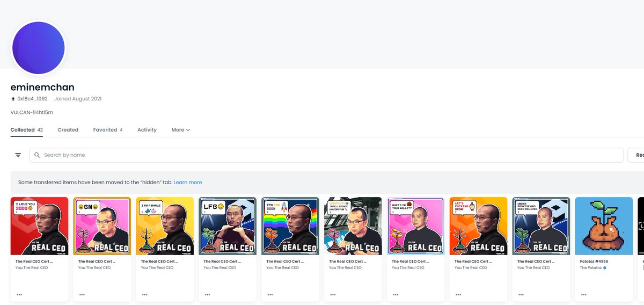Follow the Learn more link

coord(188,183)
